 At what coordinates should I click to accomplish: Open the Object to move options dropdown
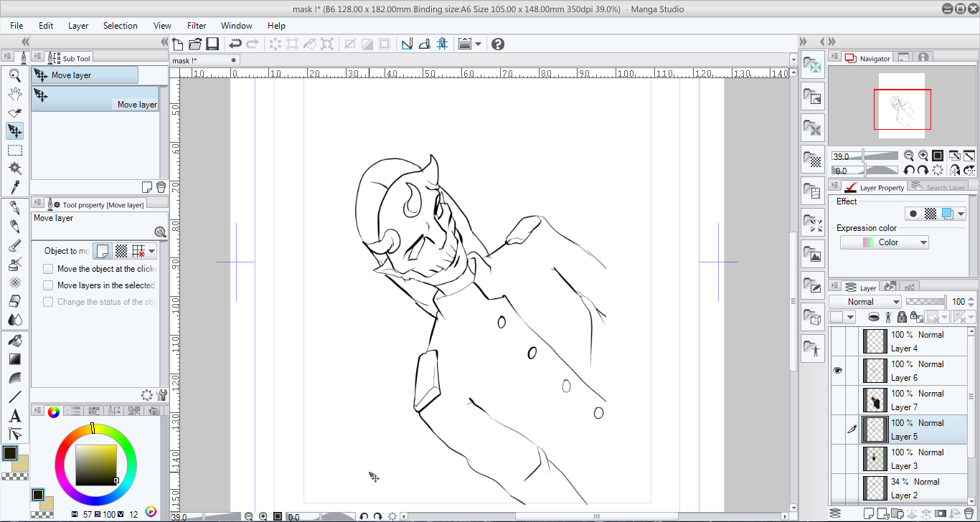151,251
